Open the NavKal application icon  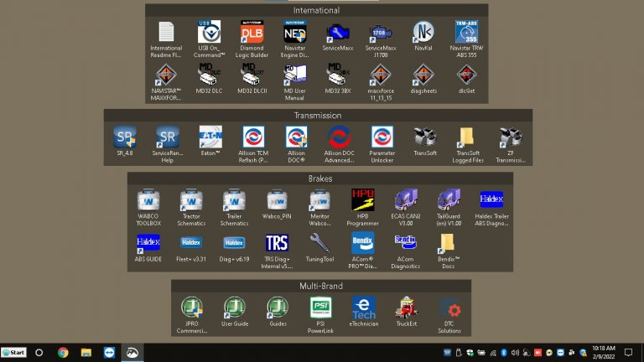pyautogui.click(x=423, y=34)
